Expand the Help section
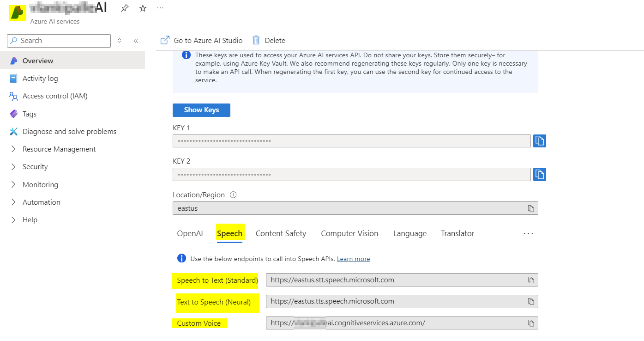The width and height of the screenshot is (644, 341). [x=14, y=220]
